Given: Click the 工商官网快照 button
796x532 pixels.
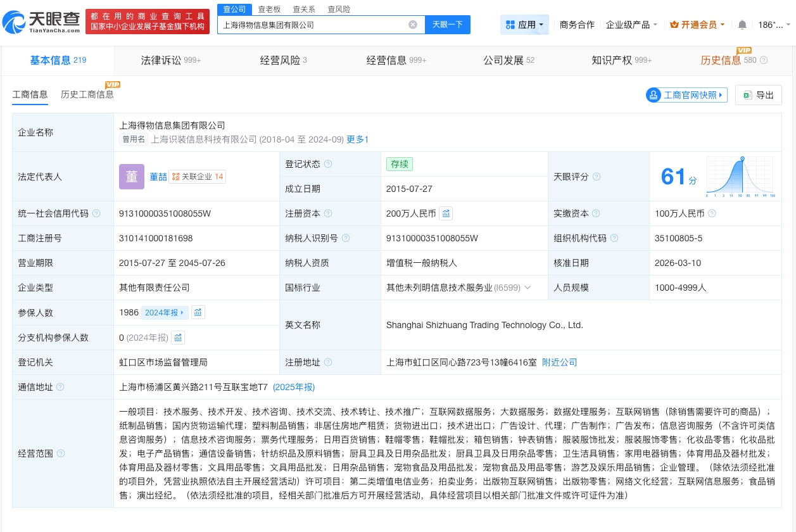Looking at the screenshot, I should point(686,95).
